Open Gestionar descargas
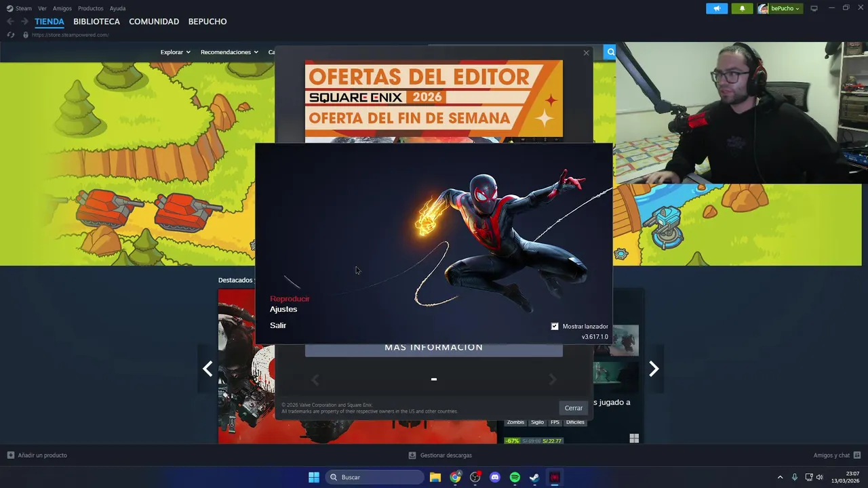Screen dimensions: 868x488 (440, 455)
